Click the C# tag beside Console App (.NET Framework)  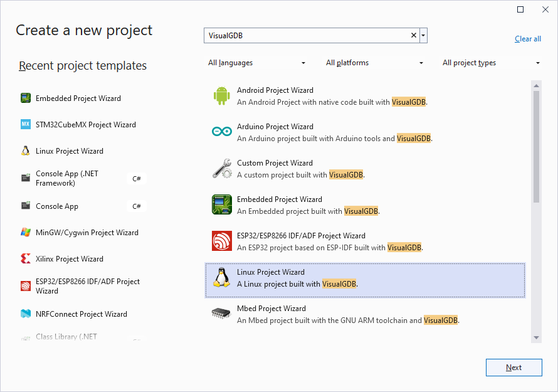click(x=137, y=178)
